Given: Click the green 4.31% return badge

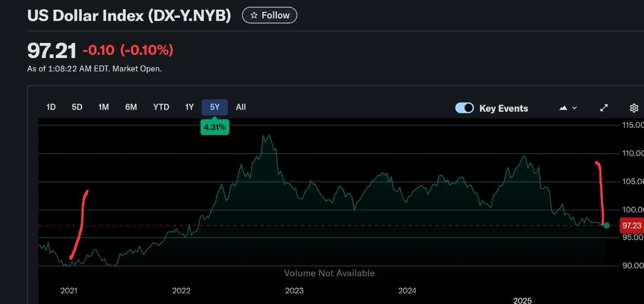Looking at the screenshot, I should [215, 127].
